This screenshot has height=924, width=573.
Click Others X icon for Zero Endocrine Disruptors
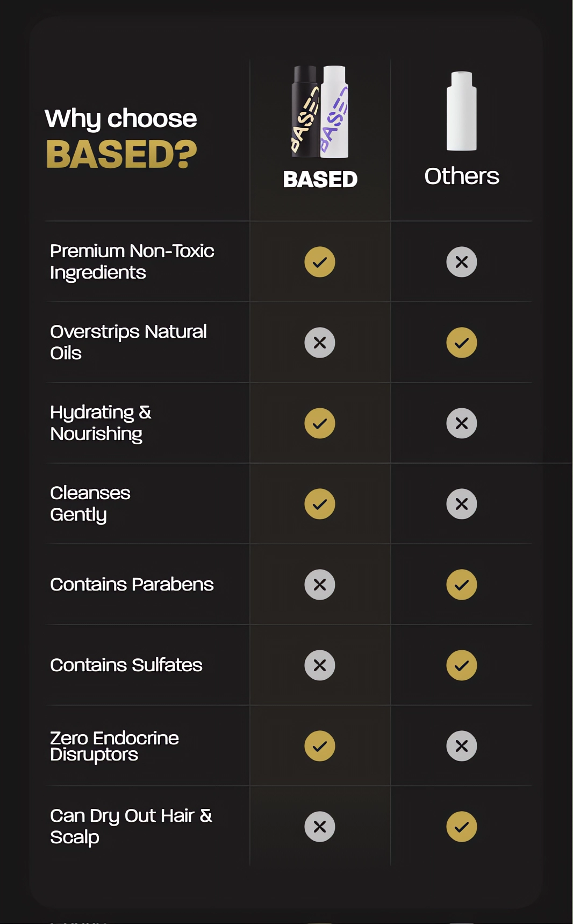point(462,746)
